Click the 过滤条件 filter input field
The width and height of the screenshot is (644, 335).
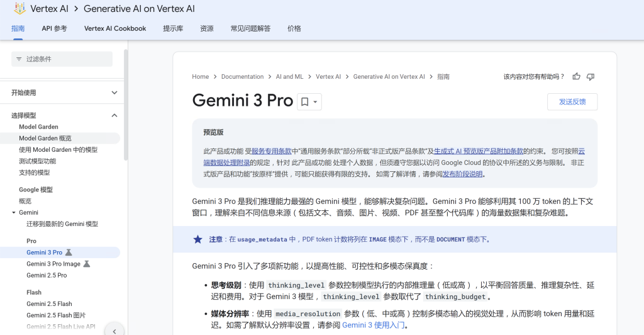click(62, 59)
